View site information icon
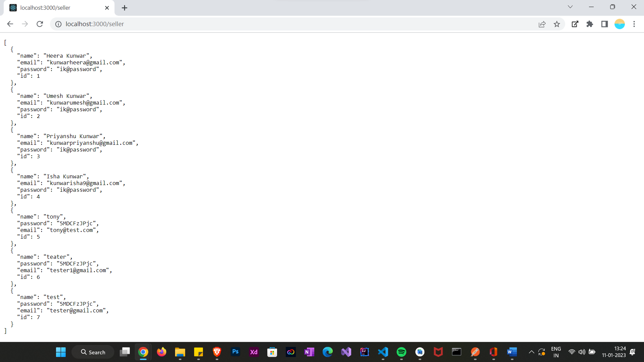This screenshot has width=644, height=362. coord(58,24)
